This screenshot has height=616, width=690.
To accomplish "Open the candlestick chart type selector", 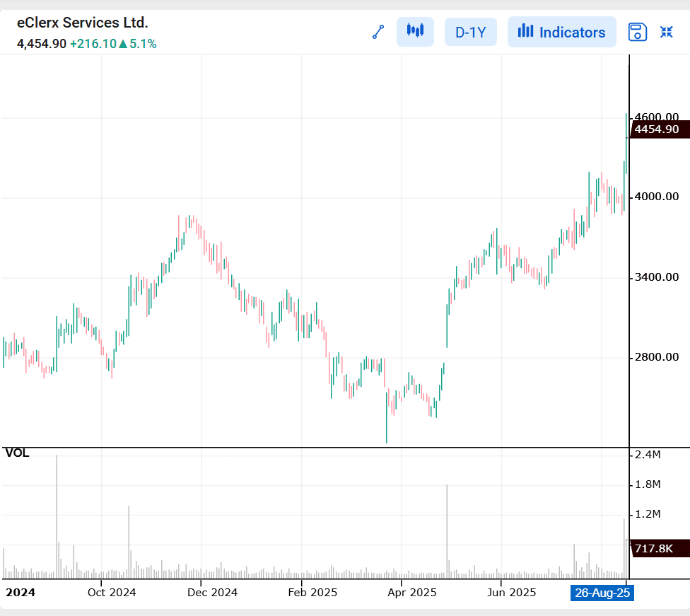I will click(415, 32).
